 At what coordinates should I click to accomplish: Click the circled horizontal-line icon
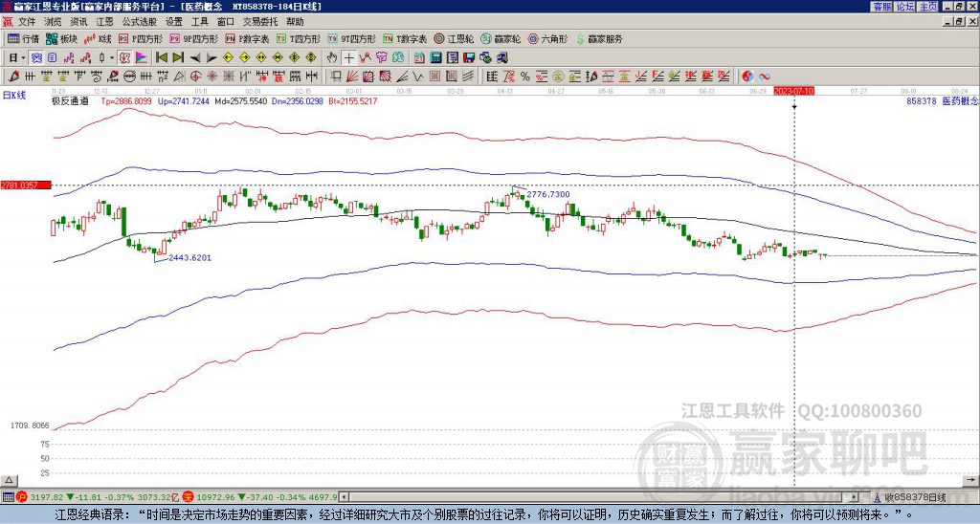(x=129, y=76)
